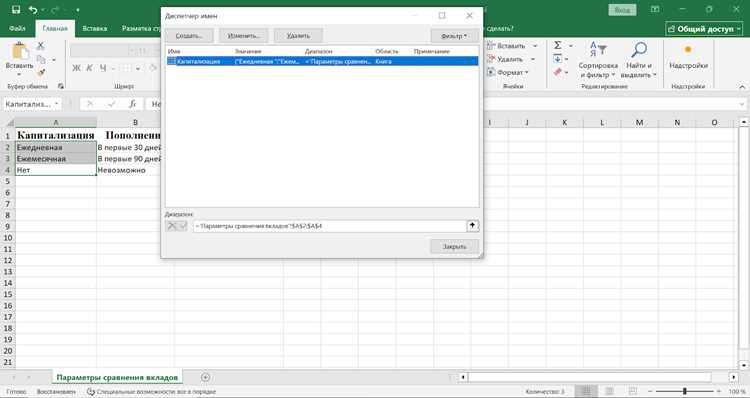Image resolution: width=750 pixels, height=398 pixels.
Task: Expand the AutoSum dropdown arrow
Action: click(x=571, y=46)
